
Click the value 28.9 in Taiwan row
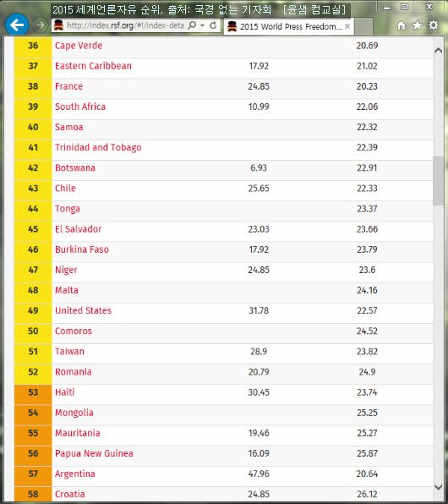click(259, 351)
